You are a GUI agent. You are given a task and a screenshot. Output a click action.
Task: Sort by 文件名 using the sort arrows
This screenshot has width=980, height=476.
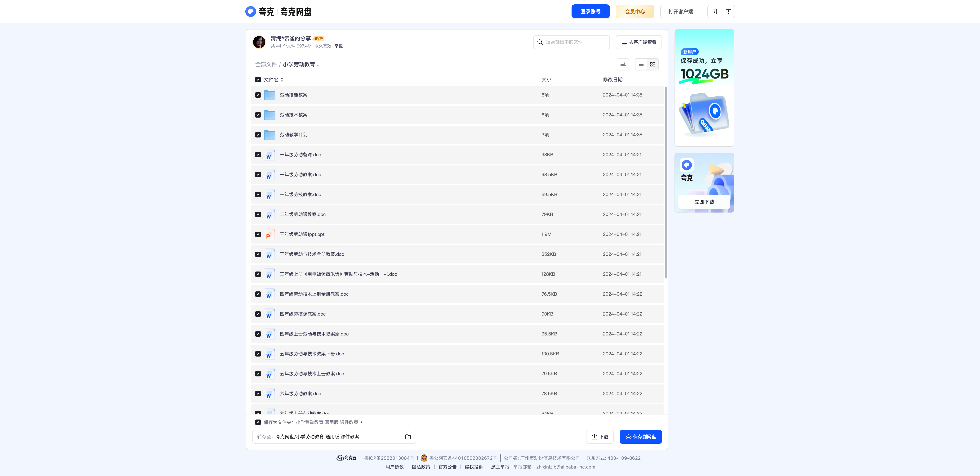point(282,79)
